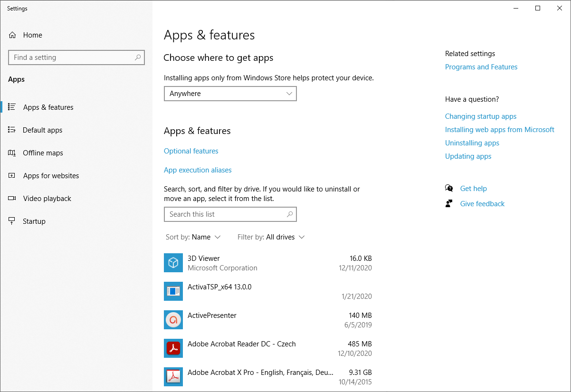This screenshot has height=392, width=571.
Task: Click the Adobe Acrobat Reader DC icon
Action: (173, 348)
